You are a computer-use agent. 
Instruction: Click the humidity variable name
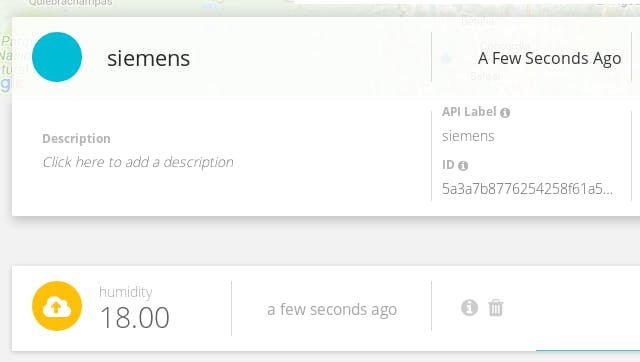point(126,292)
